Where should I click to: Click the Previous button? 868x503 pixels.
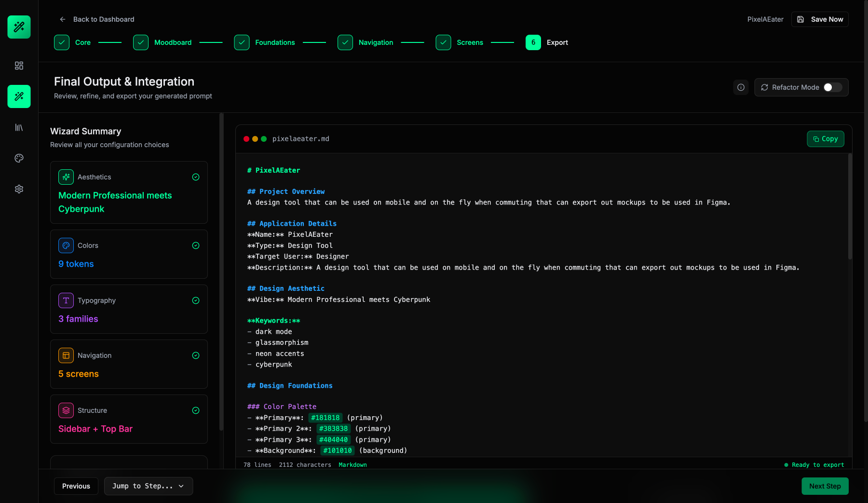point(76,486)
